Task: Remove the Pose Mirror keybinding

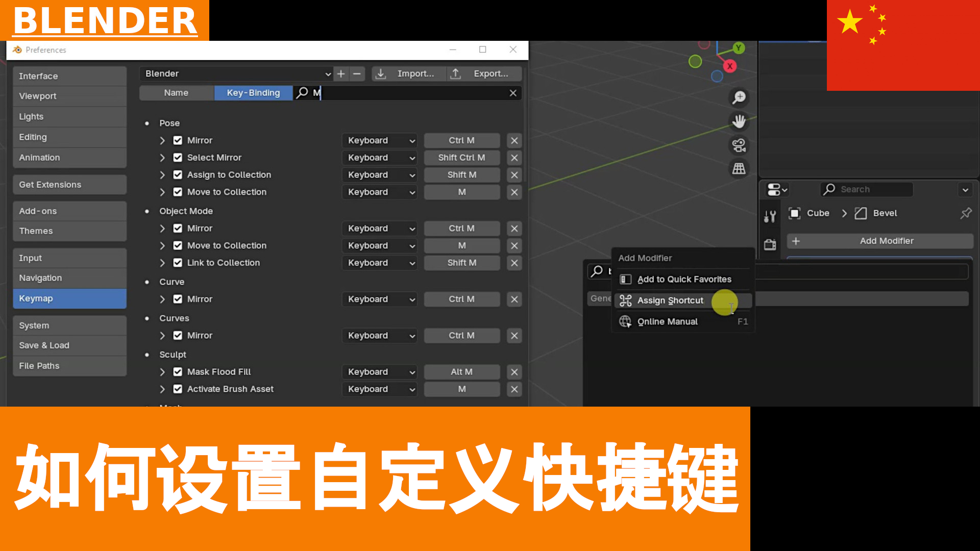Action: pyautogui.click(x=514, y=140)
